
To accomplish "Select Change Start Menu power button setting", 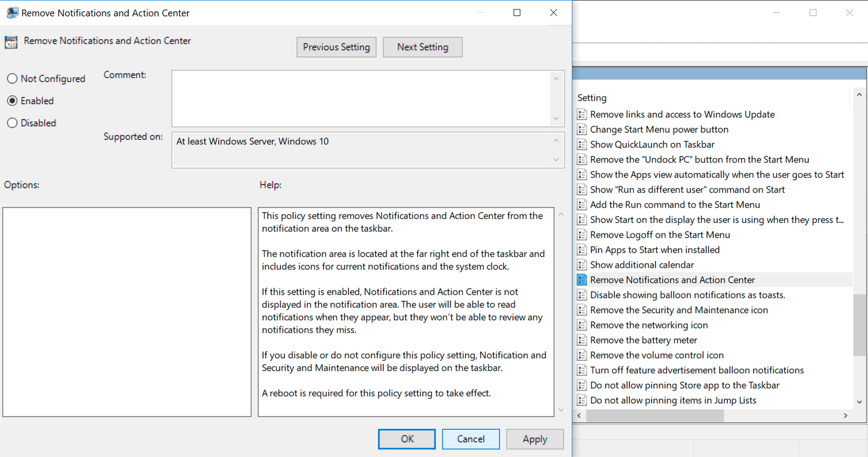I will [x=659, y=129].
